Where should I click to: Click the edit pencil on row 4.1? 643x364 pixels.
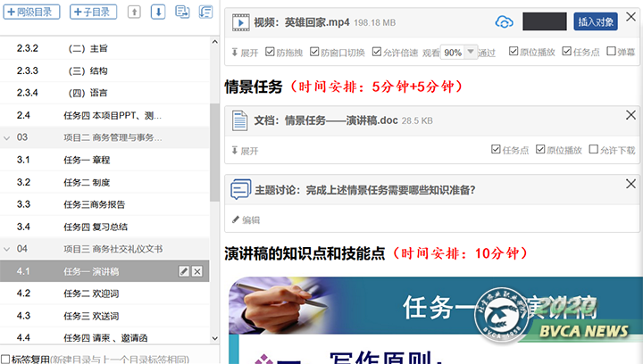click(184, 271)
